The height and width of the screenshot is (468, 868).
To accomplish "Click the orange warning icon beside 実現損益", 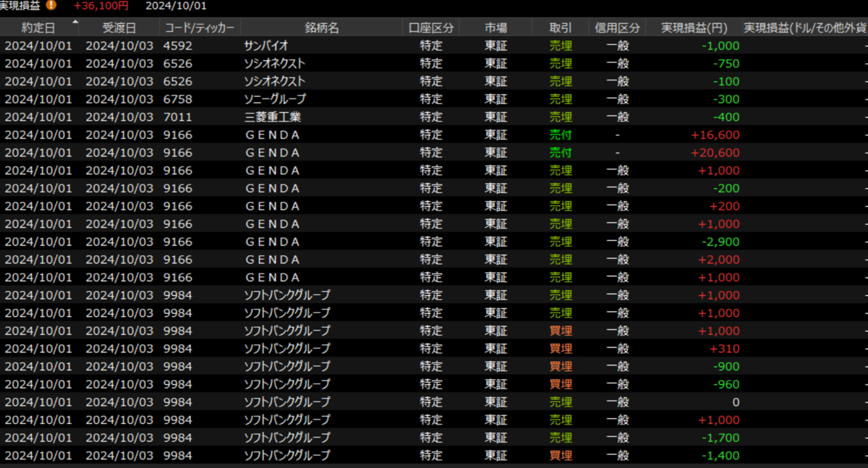I will tap(51, 5).
